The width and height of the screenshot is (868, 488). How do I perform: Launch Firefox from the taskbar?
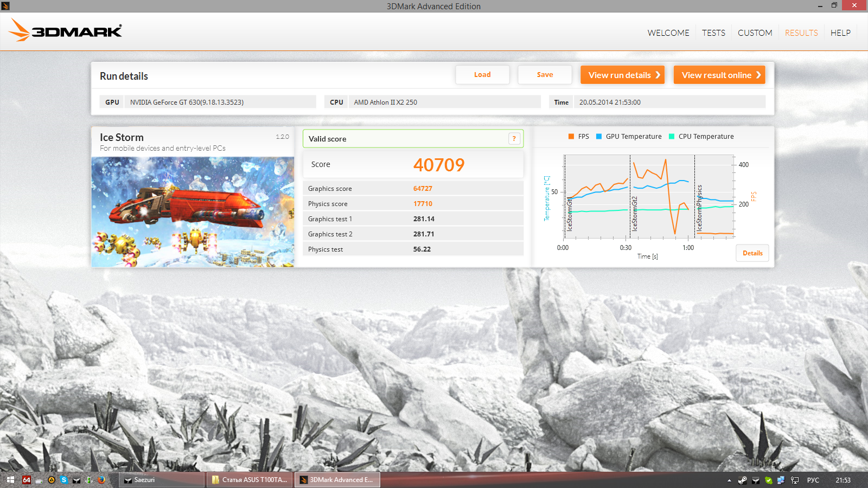click(101, 480)
